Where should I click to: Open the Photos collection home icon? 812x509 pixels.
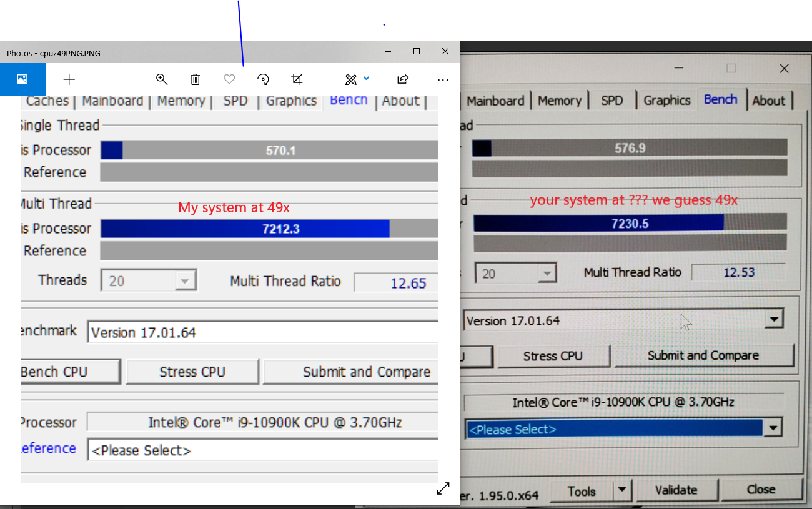(22, 79)
